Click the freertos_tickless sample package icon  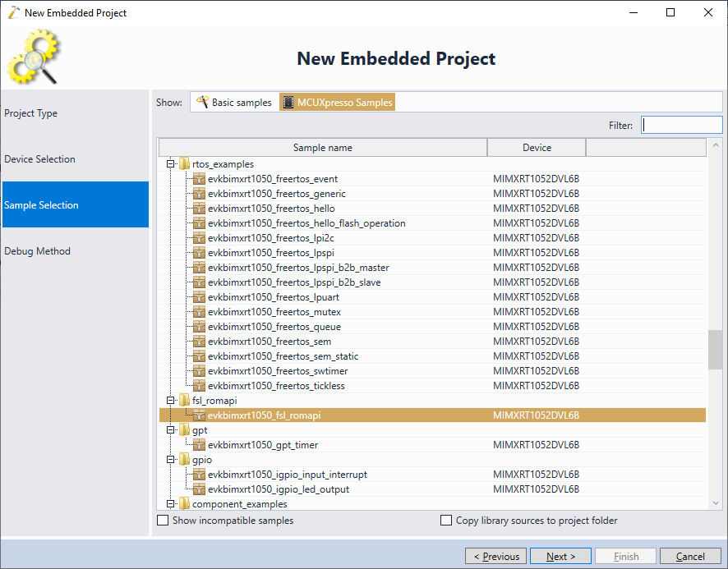pyautogui.click(x=199, y=386)
